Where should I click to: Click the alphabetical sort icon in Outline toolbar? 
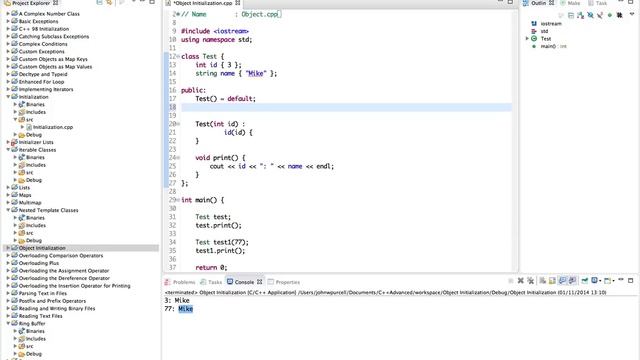point(580,16)
